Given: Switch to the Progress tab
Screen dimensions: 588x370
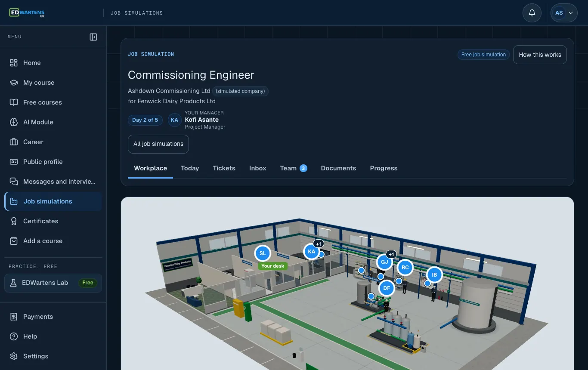Looking at the screenshot, I should (x=384, y=168).
